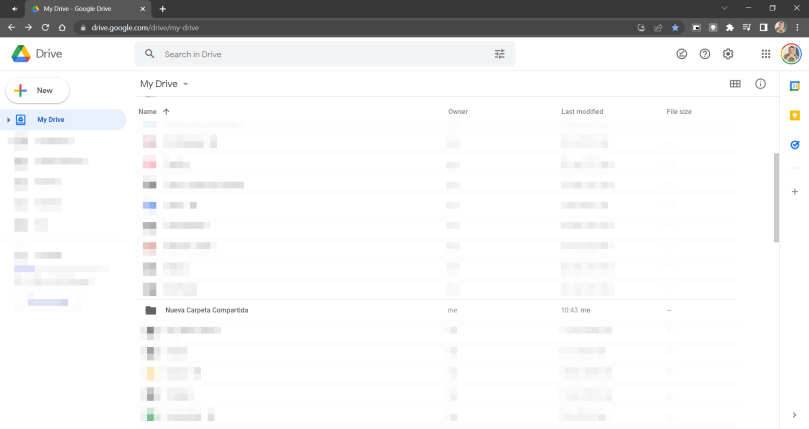Sort by Name column header
Image resolution: width=809 pixels, height=429 pixels.
(147, 112)
